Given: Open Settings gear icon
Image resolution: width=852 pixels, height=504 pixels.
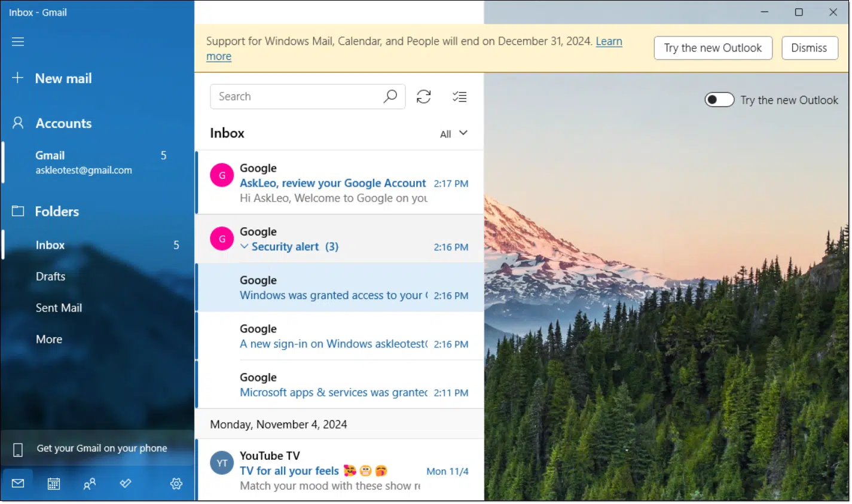Looking at the screenshot, I should point(176,484).
